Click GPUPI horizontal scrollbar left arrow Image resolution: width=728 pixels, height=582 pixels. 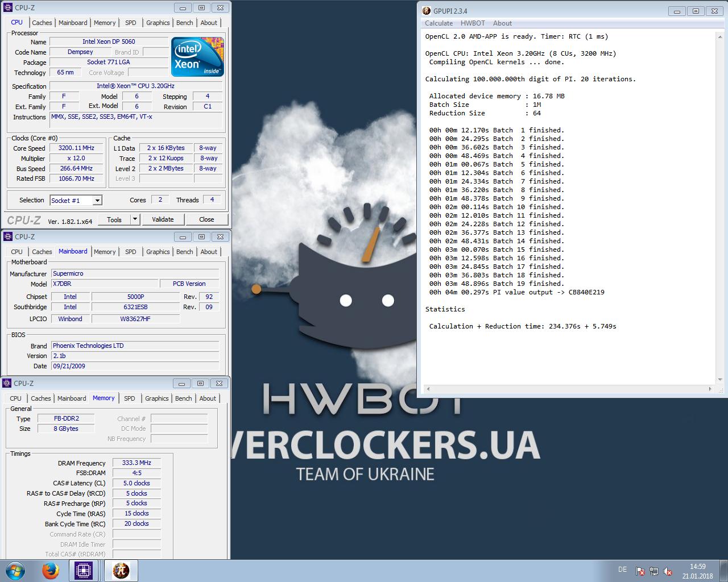click(427, 389)
